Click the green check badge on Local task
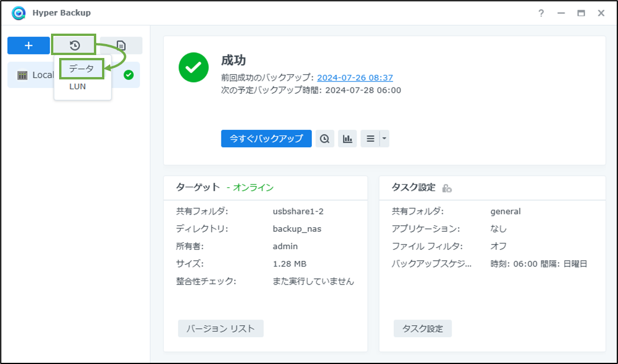 click(x=128, y=75)
